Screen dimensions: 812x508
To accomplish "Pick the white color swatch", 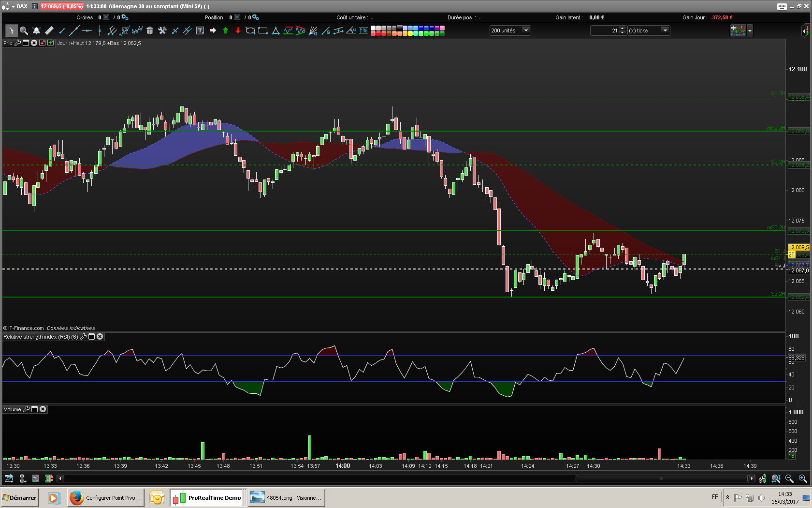I will coord(373,28).
